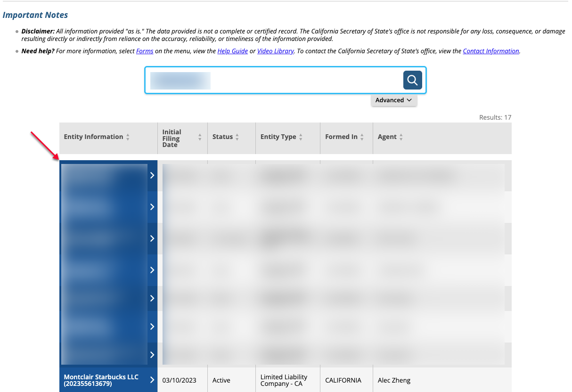Expand the Montclair Starbucks LLC row chevron
Image resolution: width=572 pixels, height=392 pixels.
click(x=152, y=380)
